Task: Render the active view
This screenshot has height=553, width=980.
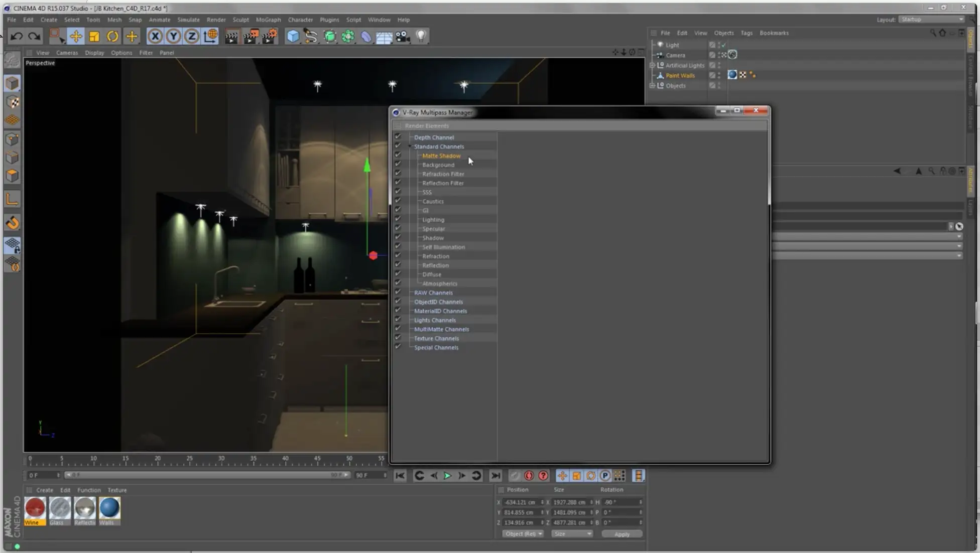Action: tap(231, 36)
